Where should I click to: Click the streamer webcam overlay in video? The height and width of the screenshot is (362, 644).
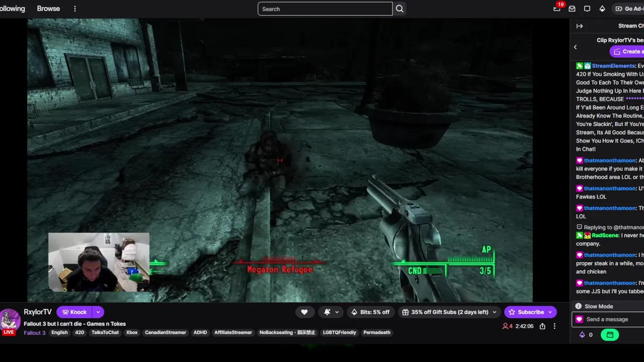coord(99,262)
